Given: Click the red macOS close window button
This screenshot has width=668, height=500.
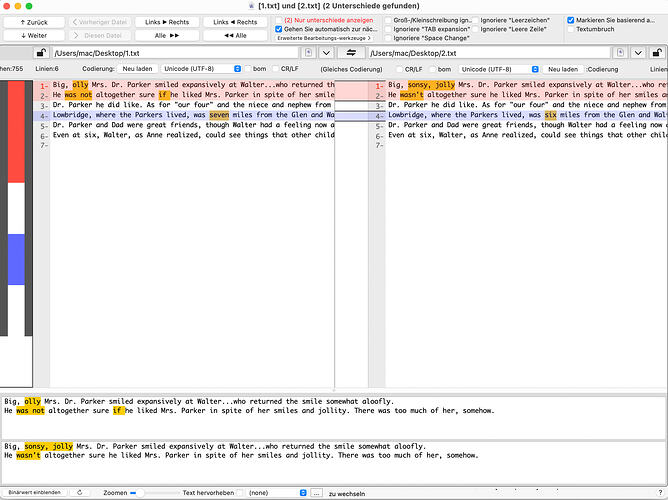Looking at the screenshot, I should click(6, 6).
